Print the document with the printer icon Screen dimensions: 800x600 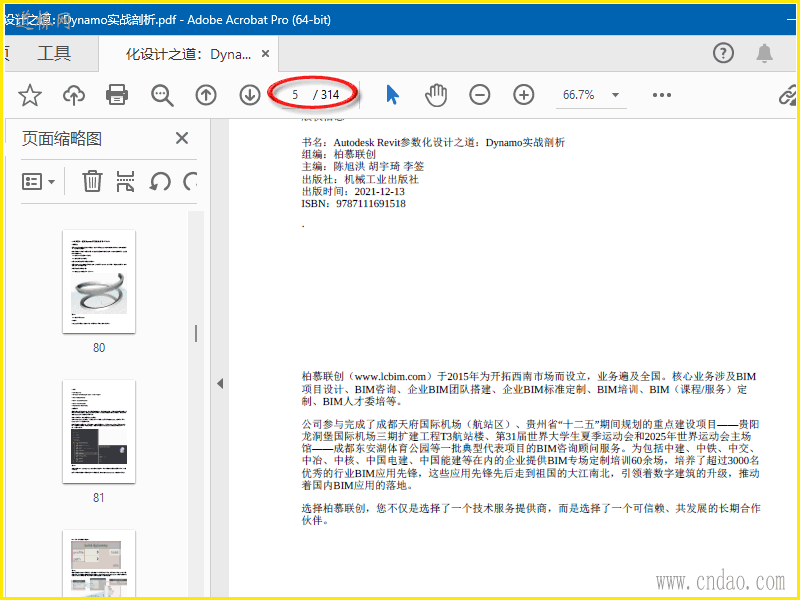point(117,95)
